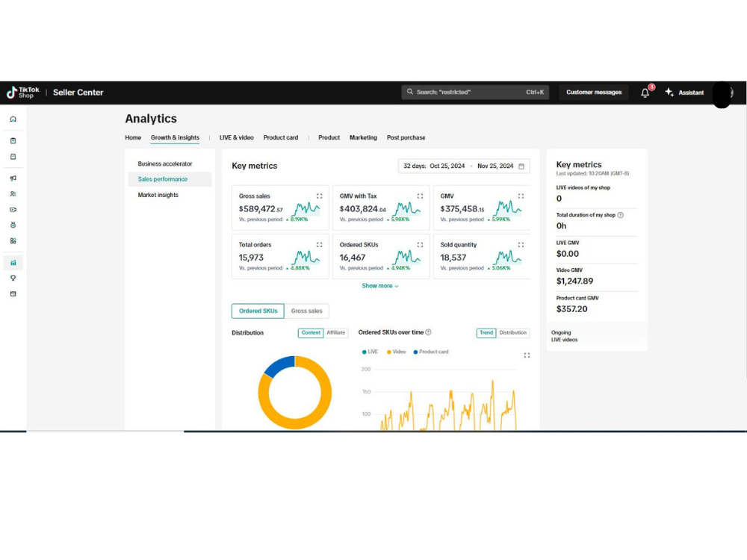The height and width of the screenshot is (560, 747).
Task: Click the Seller Center title
Action: (x=78, y=93)
